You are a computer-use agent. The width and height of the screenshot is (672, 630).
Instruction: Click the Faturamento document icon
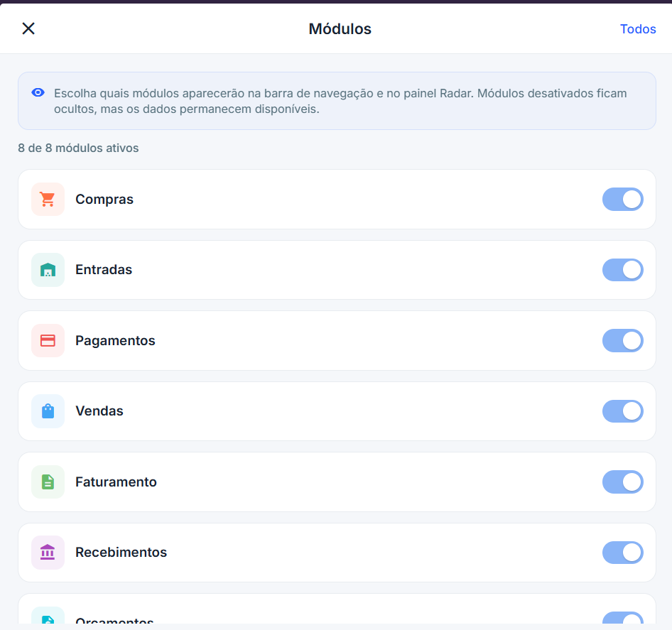pyautogui.click(x=48, y=482)
